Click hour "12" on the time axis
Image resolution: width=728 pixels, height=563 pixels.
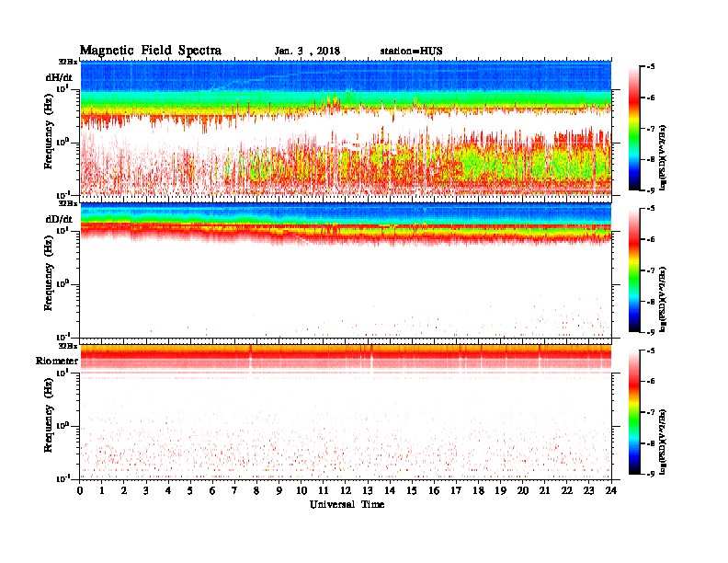pos(346,490)
